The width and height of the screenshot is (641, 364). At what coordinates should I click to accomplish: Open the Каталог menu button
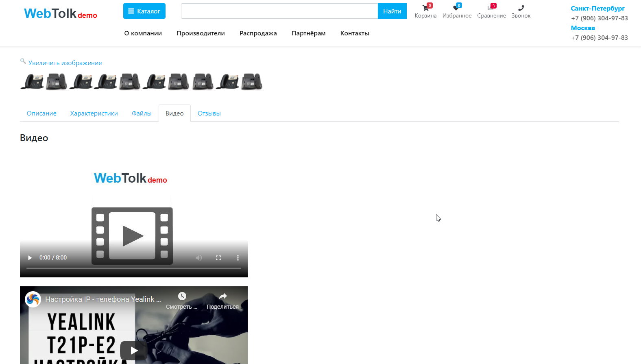144,11
